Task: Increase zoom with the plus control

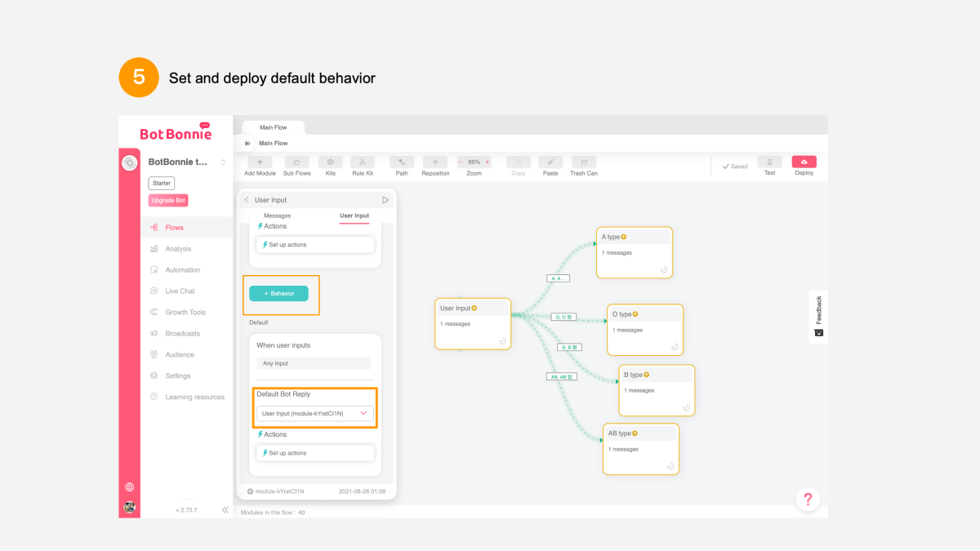Action: (488, 162)
